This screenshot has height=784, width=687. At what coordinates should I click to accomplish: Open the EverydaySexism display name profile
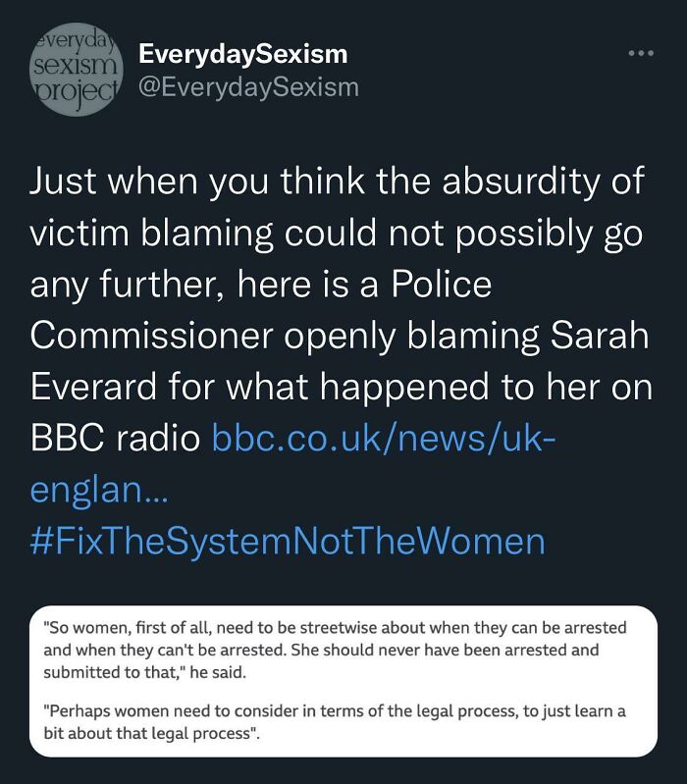(242, 54)
